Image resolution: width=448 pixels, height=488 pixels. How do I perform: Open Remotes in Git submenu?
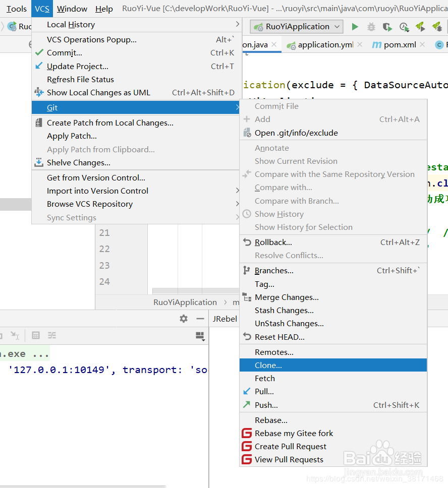click(x=333, y=352)
